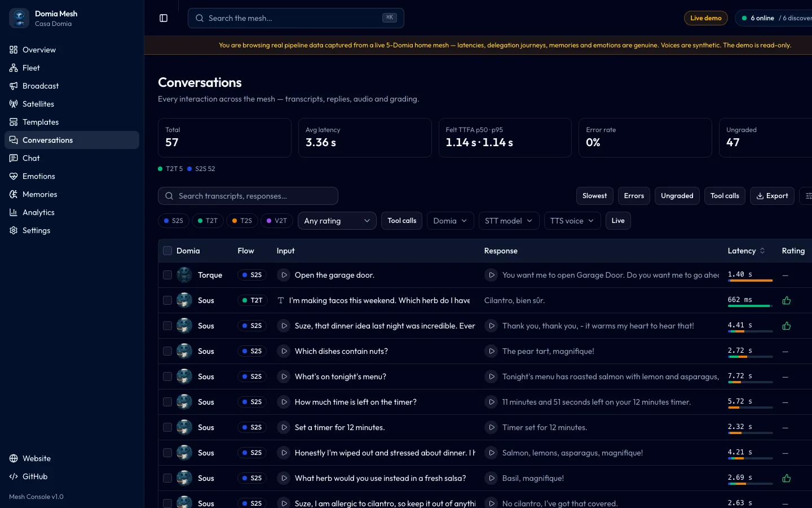Click the Export download button
812x508 pixels.
[772, 196]
